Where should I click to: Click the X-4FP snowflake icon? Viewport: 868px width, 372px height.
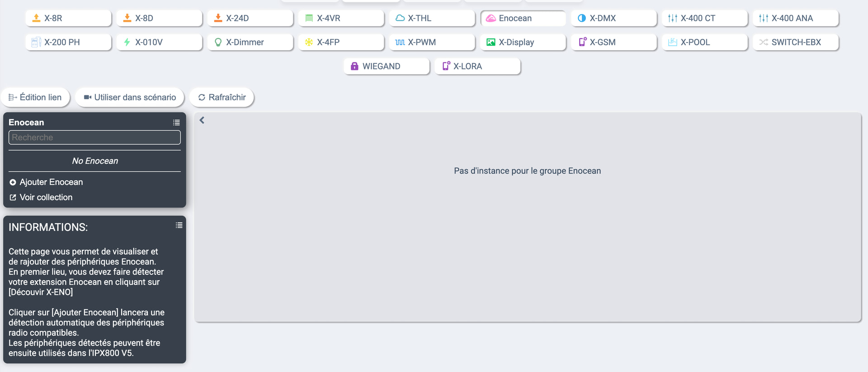tap(309, 42)
